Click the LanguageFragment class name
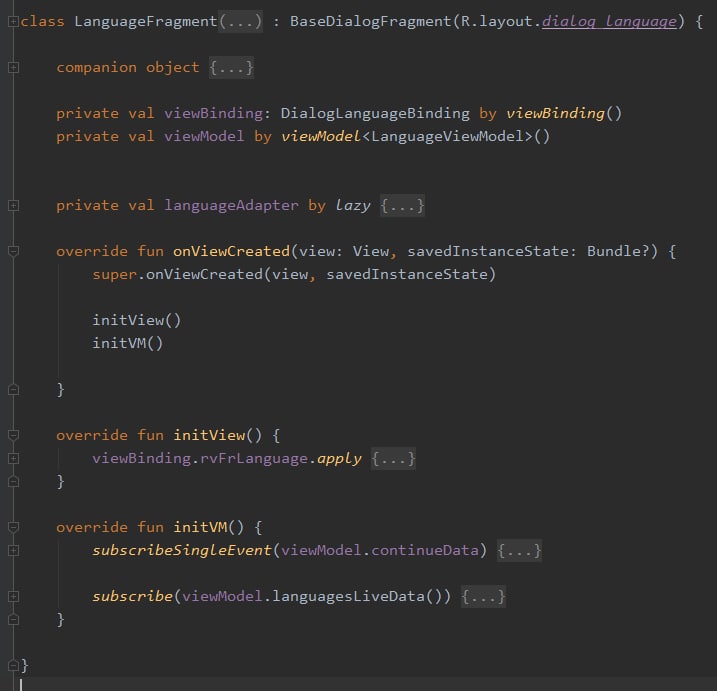Screen dimensions: 717x691 click(146, 21)
